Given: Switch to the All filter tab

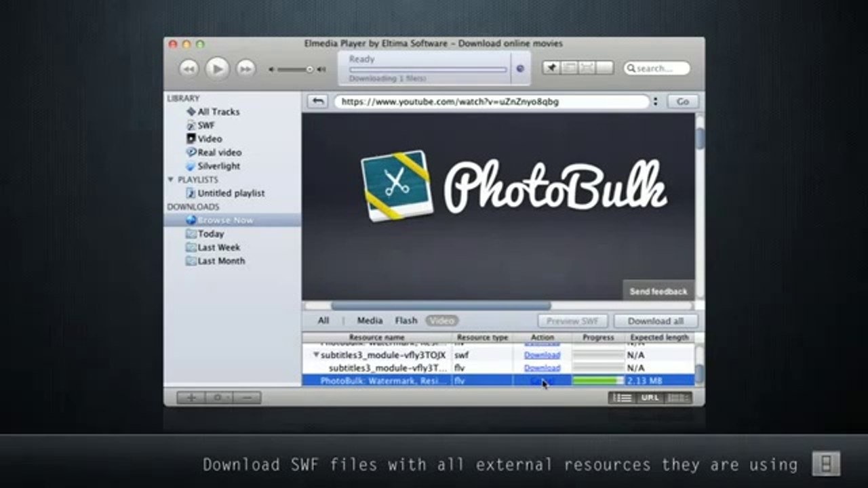Looking at the screenshot, I should (323, 321).
